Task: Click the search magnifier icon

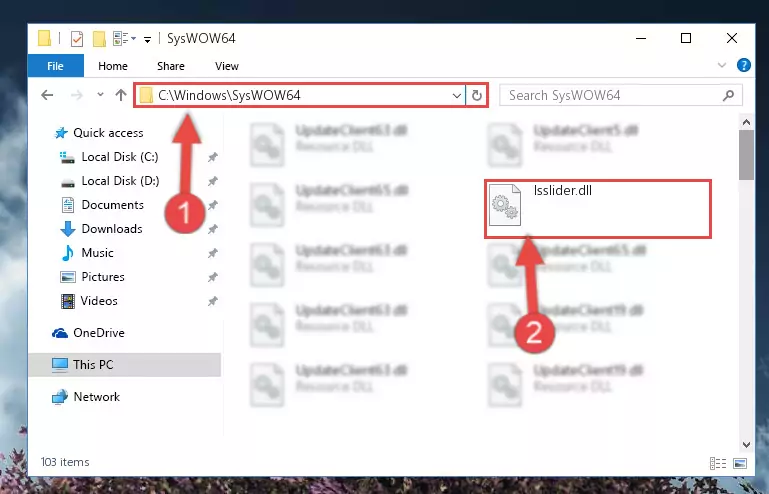Action: (728, 95)
